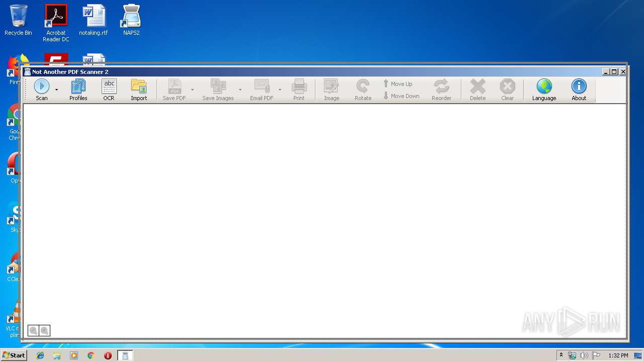
Task: Show hidden system tray icons
Action: [561, 355]
